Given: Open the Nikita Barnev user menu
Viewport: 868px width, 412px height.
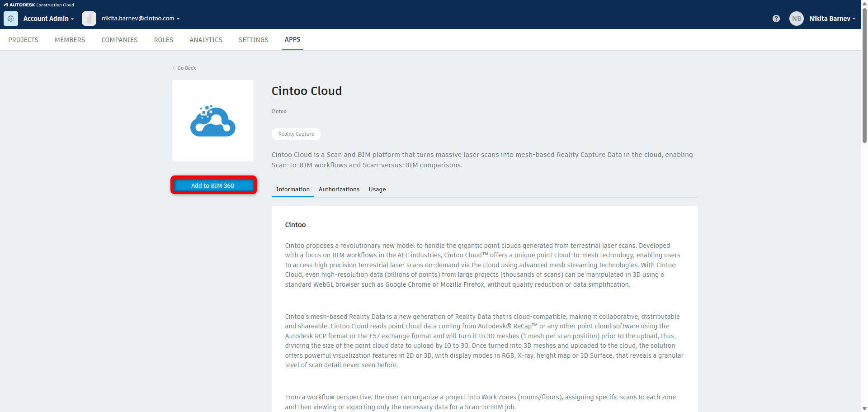Looking at the screenshot, I should coord(832,19).
